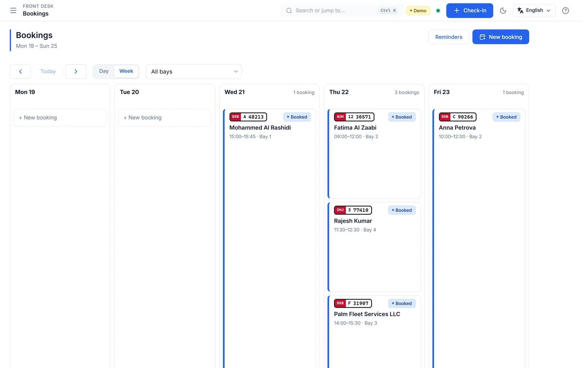The height and width of the screenshot is (368, 588).
Task: Open the help question mark icon
Action: (566, 10)
